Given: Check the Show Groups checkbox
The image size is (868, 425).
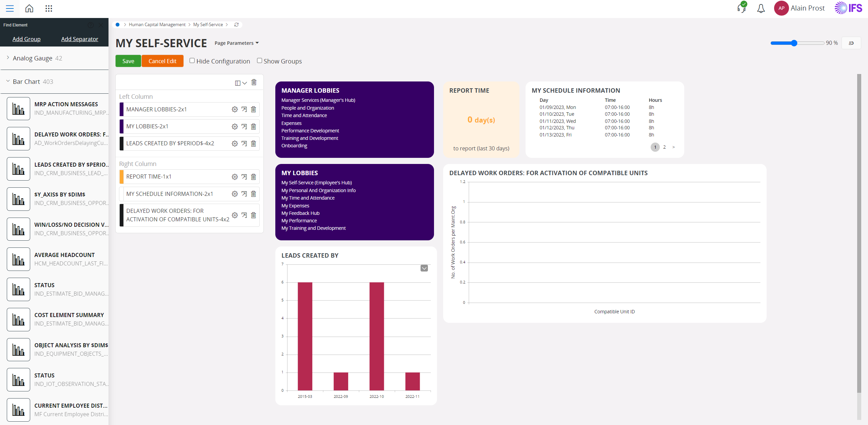Looking at the screenshot, I should (259, 61).
